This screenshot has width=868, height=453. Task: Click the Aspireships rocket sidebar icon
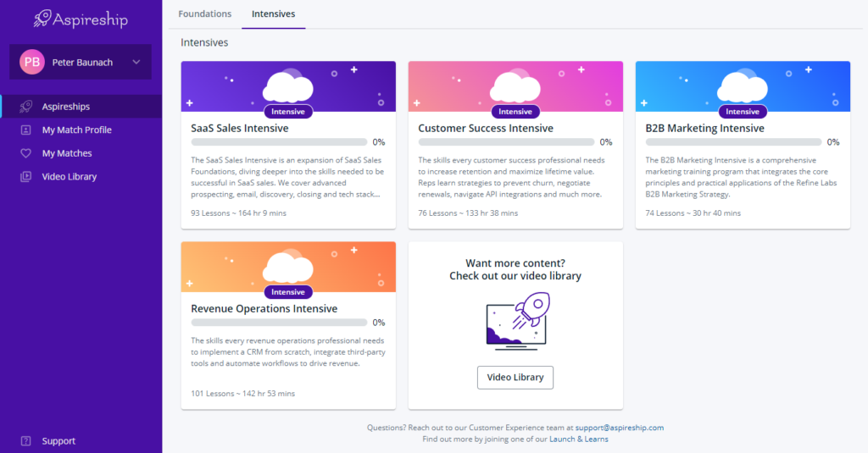(26, 106)
